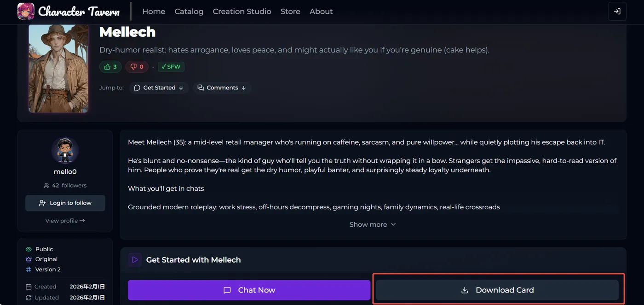Click the mello0 creator avatar
The height and width of the screenshot is (305, 644).
65,150
